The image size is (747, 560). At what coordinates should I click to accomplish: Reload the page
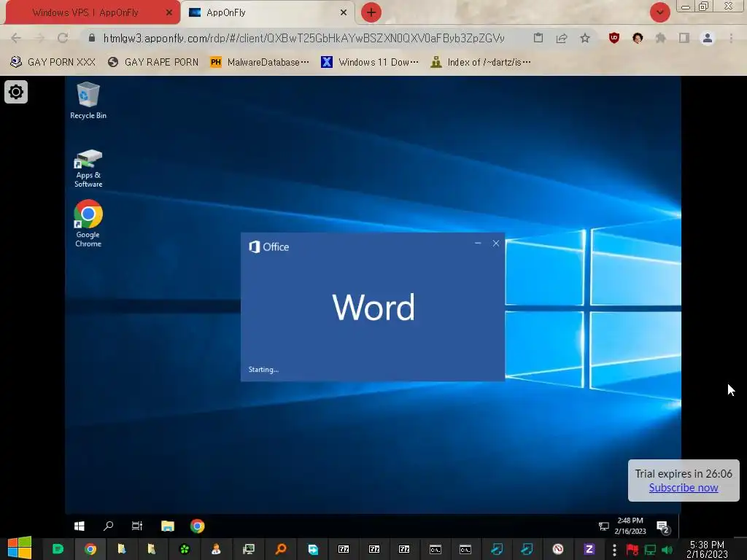click(63, 38)
